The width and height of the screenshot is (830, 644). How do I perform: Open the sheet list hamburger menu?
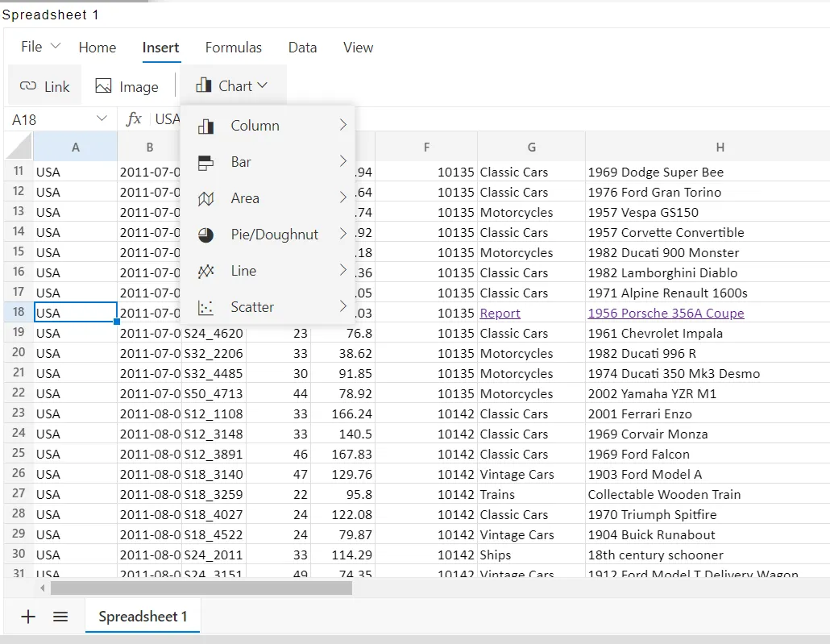(x=60, y=616)
